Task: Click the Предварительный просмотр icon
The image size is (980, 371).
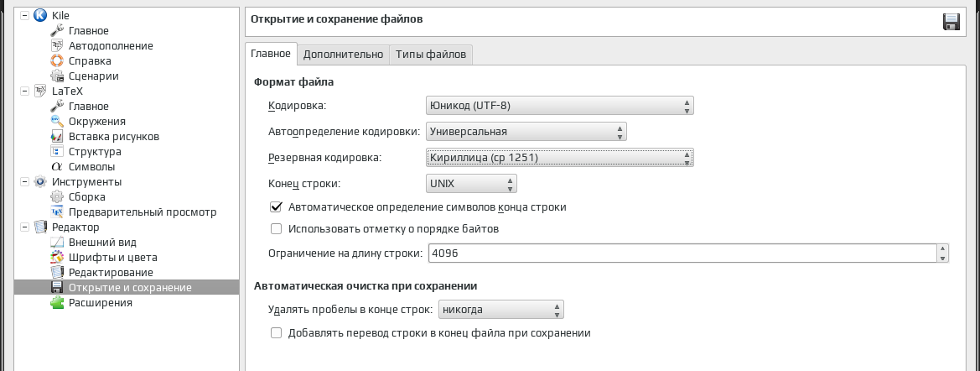Action: pyautogui.click(x=57, y=212)
